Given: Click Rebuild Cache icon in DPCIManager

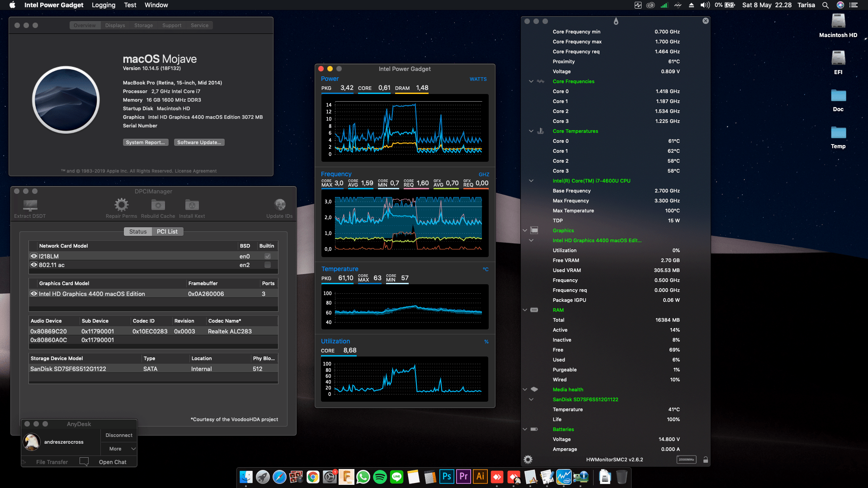Looking at the screenshot, I should (x=158, y=205).
